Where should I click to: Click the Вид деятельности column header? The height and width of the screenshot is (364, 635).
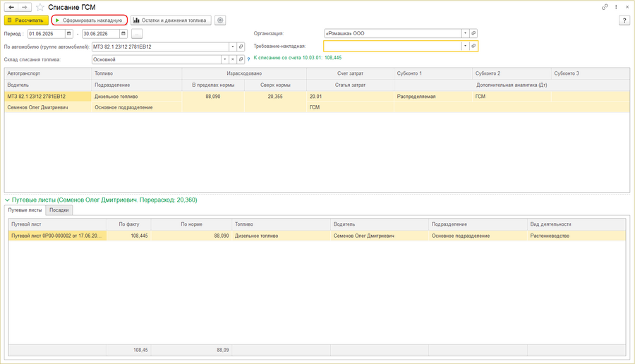(x=576, y=224)
